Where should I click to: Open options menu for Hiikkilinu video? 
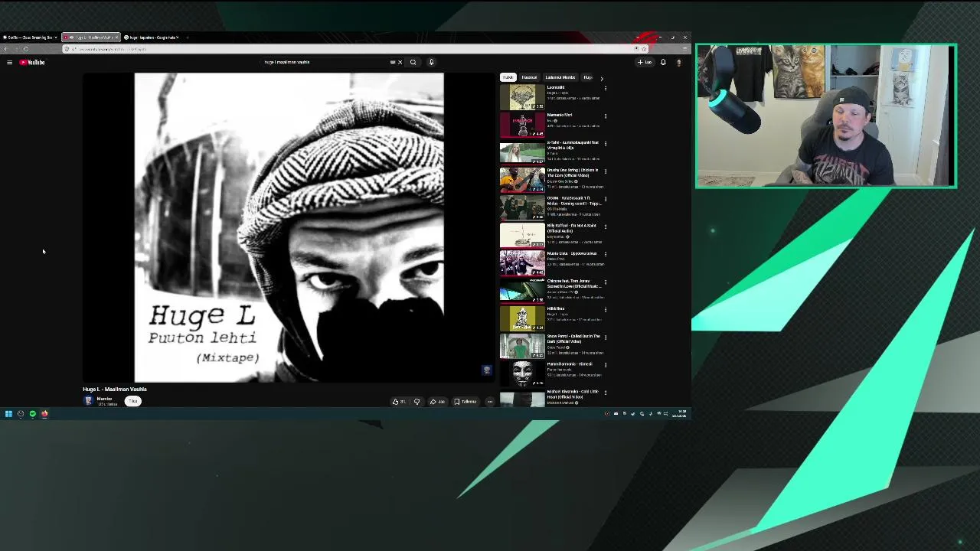click(606, 310)
